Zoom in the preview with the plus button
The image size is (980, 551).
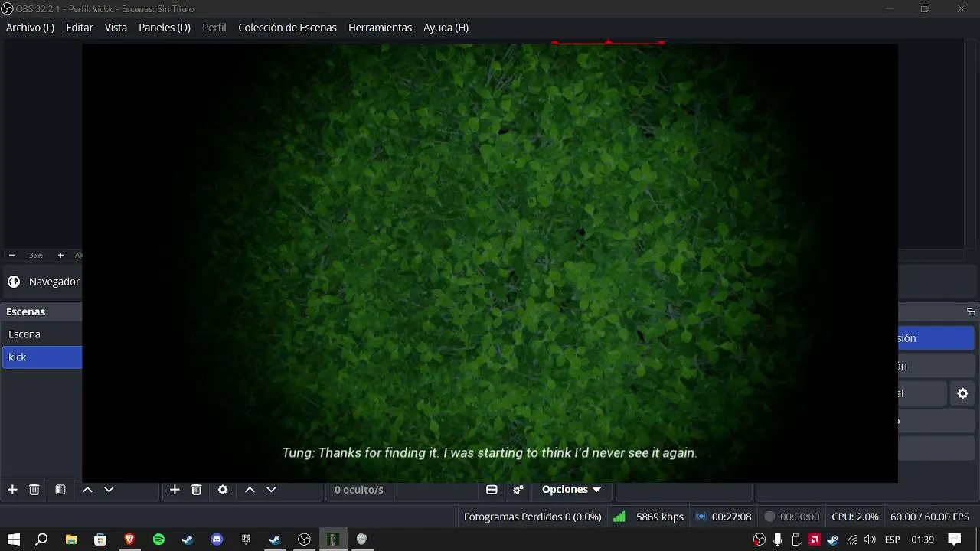click(60, 255)
